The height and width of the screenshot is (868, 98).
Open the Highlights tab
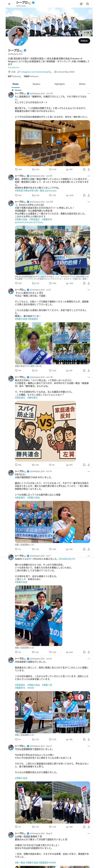click(60, 84)
